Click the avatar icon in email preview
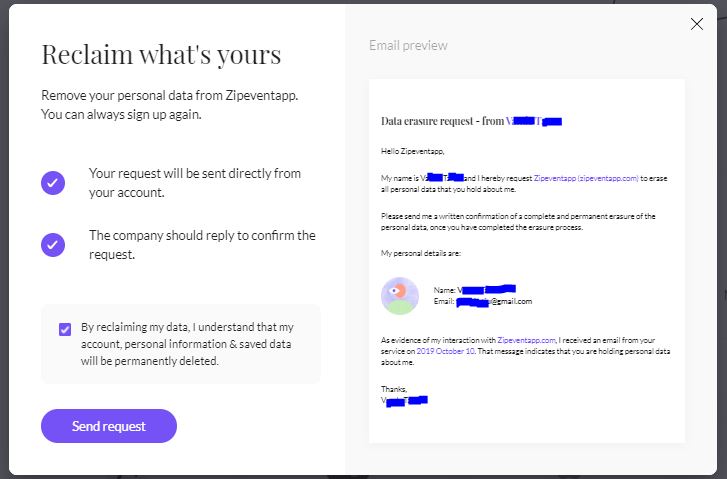The height and width of the screenshot is (479, 727). click(x=400, y=295)
